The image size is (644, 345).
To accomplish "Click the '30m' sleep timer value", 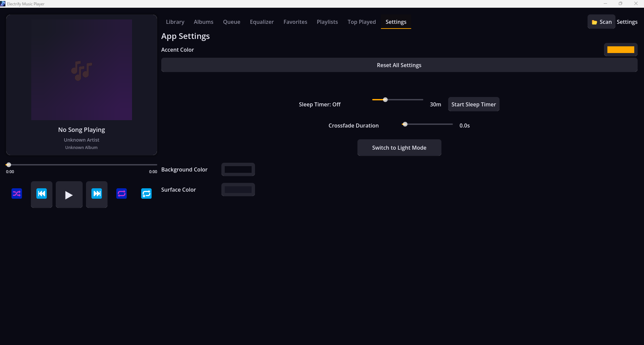I will (435, 104).
